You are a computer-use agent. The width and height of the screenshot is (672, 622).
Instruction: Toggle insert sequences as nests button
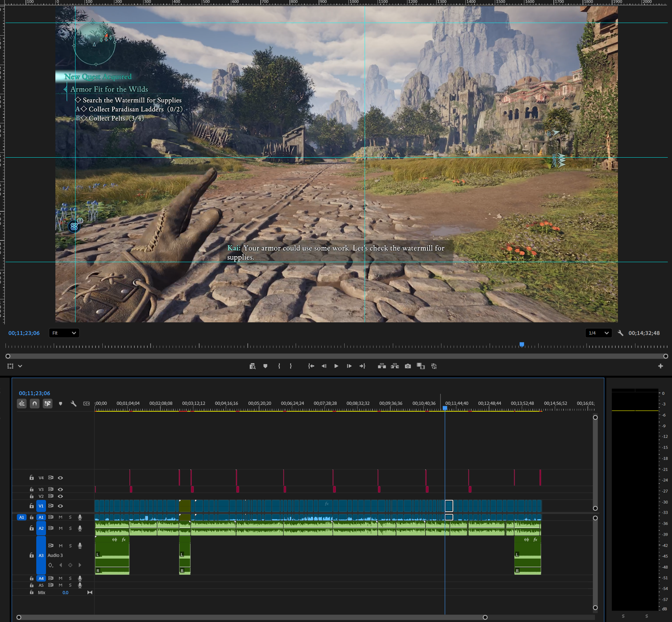tap(22, 403)
